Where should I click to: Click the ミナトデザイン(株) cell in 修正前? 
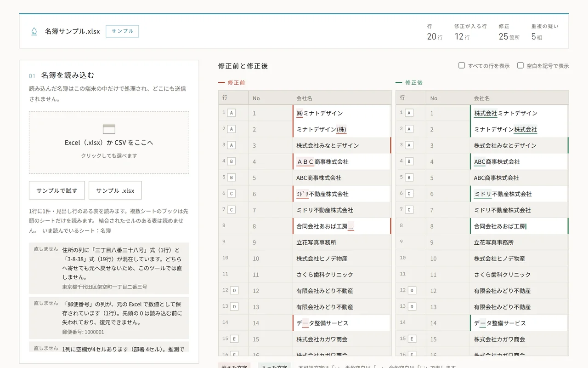[x=342, y=129]
